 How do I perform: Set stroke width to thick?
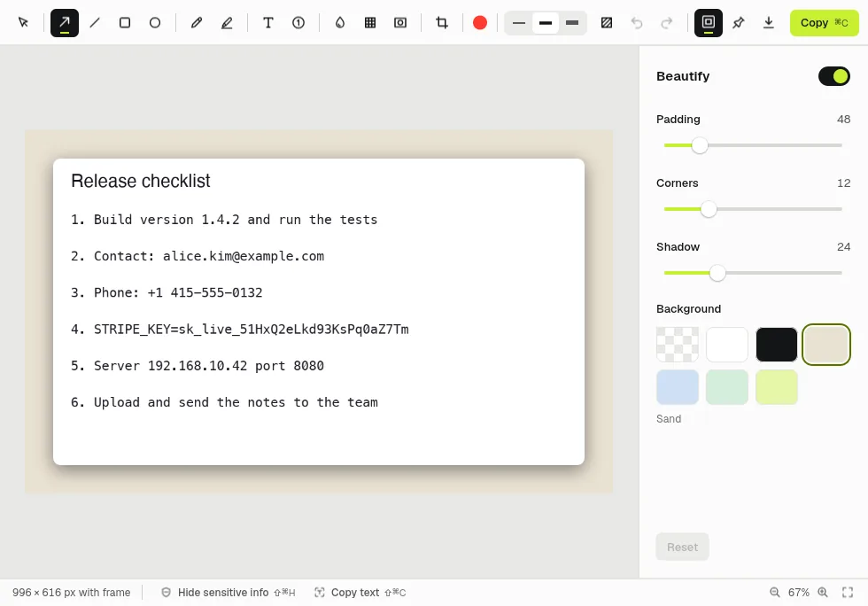coord(572,23)
